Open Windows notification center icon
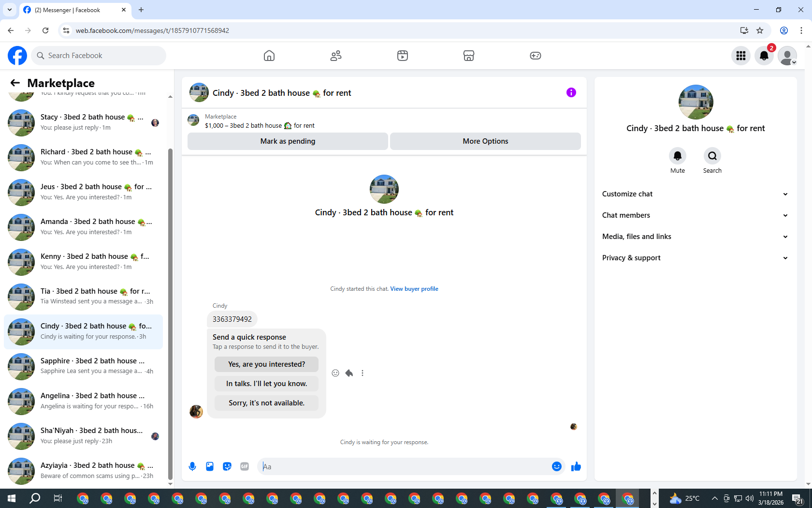Image resolution: width=812 pixels, height=508 pixels. tap(797, 498)
